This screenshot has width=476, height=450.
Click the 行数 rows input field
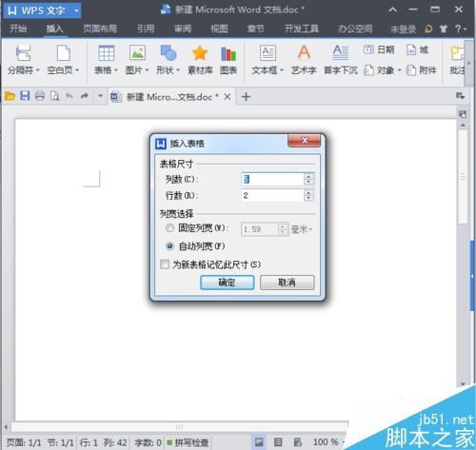point(272,195)
